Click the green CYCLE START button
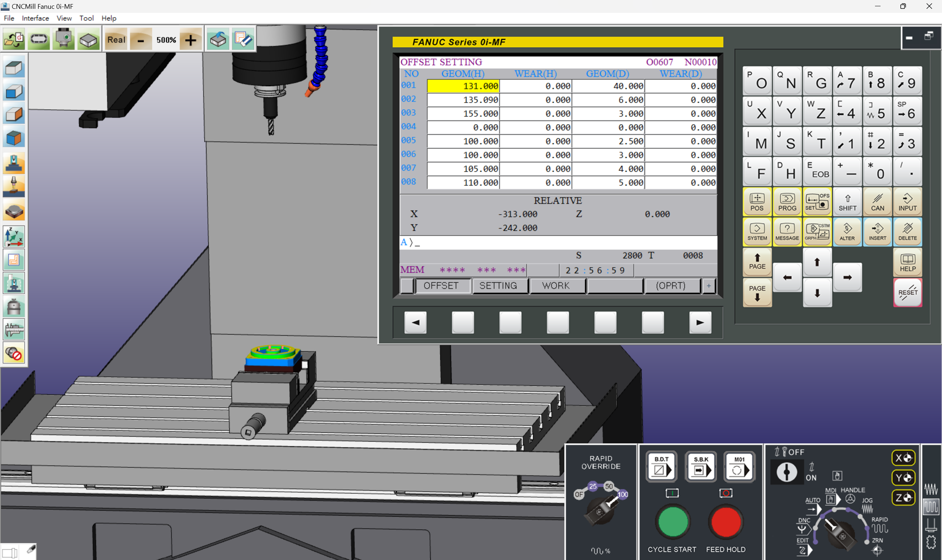This screenshot has height=560, width=942. [673, 522]
